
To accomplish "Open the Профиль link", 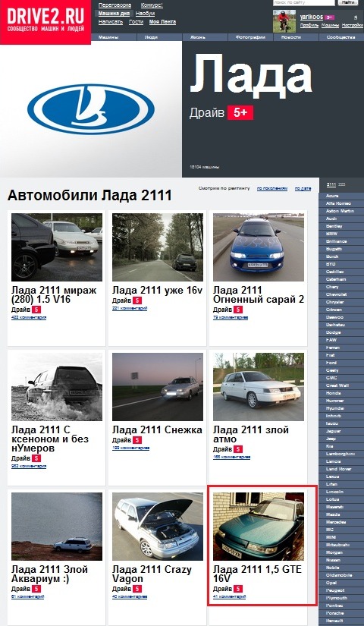I will 309,25.
